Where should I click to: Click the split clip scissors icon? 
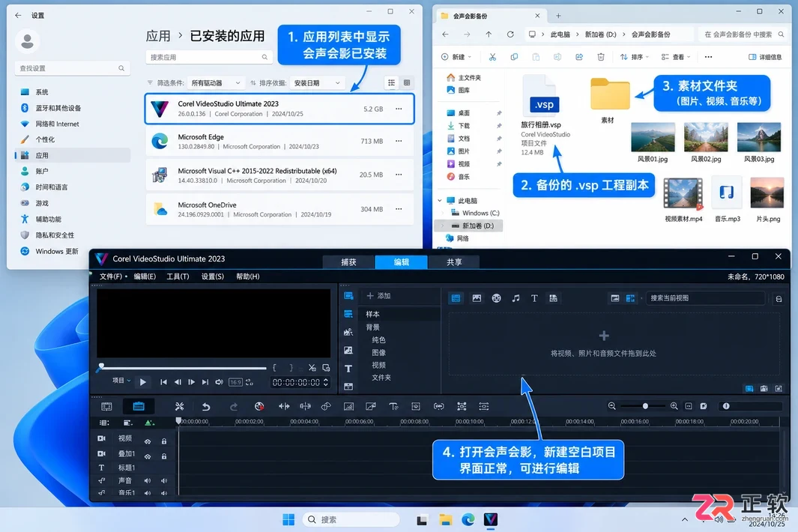tap(312, 368)
